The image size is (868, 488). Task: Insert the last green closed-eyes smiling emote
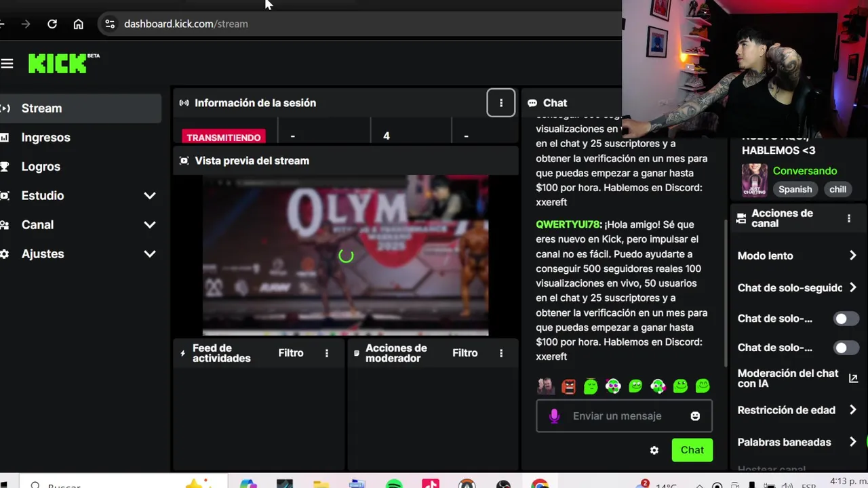pyautogui.click(x=703, y=386)
